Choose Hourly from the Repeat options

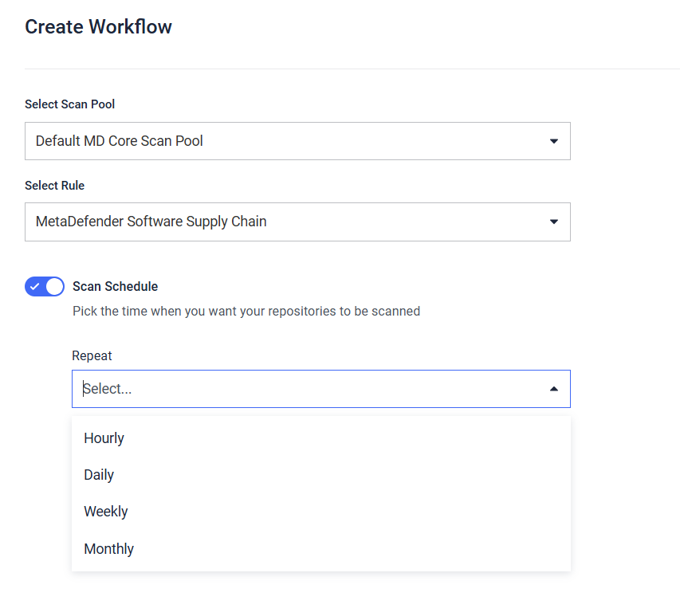321,438
